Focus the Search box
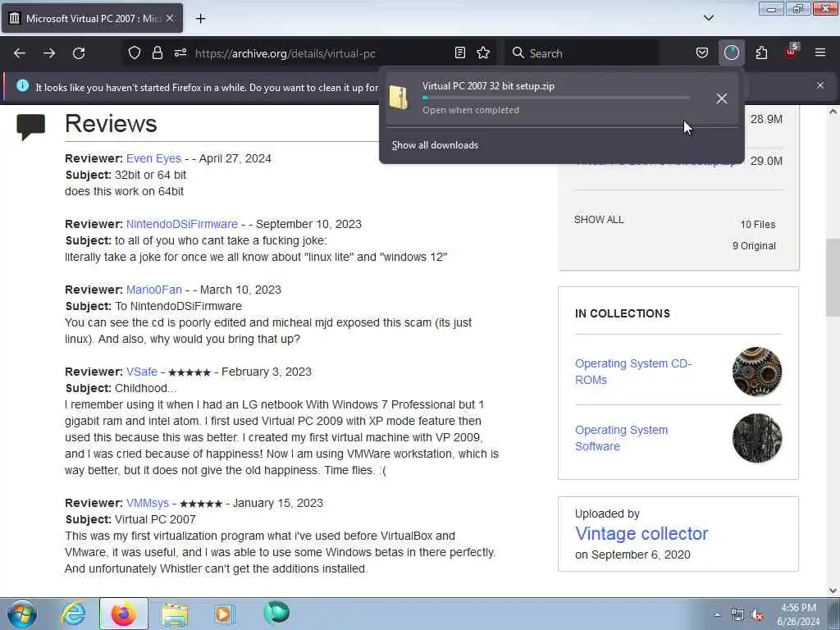The width and height of the screenshot is (840, 630). click(x=582, y=53)
